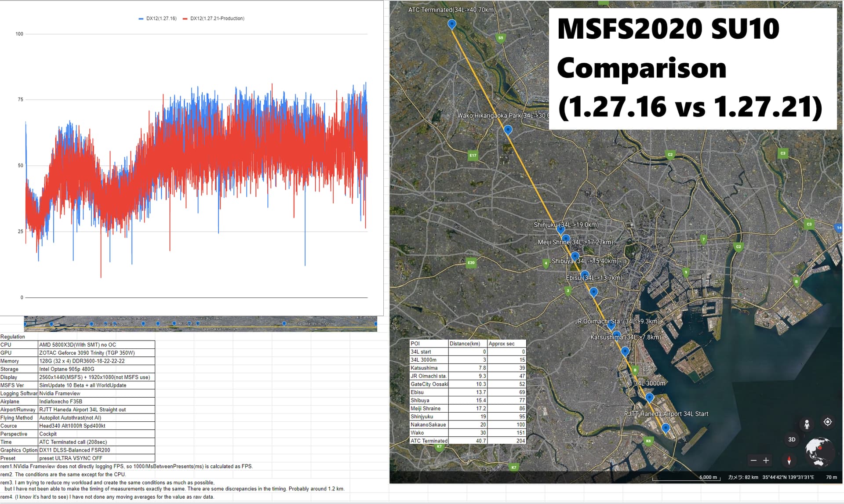
Task: Click the 'Distance(km)' header cell
Action: point(468,344)
